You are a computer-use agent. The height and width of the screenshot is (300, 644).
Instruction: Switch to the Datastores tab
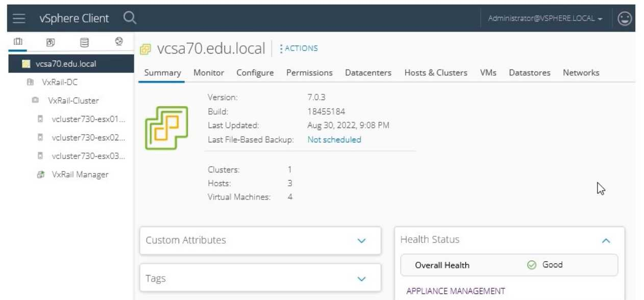coord(529,72)
